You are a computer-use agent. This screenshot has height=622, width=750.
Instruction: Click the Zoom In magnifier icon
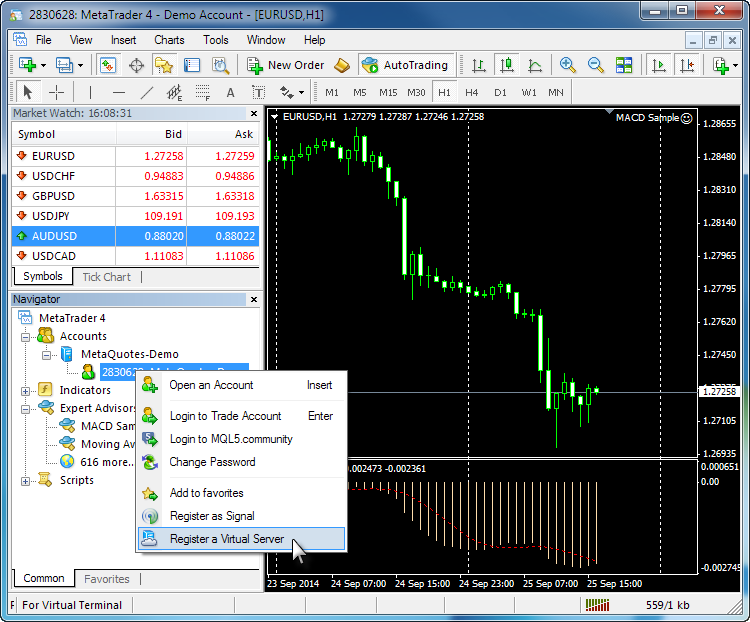pyautogui.click(x=567, y=65)
